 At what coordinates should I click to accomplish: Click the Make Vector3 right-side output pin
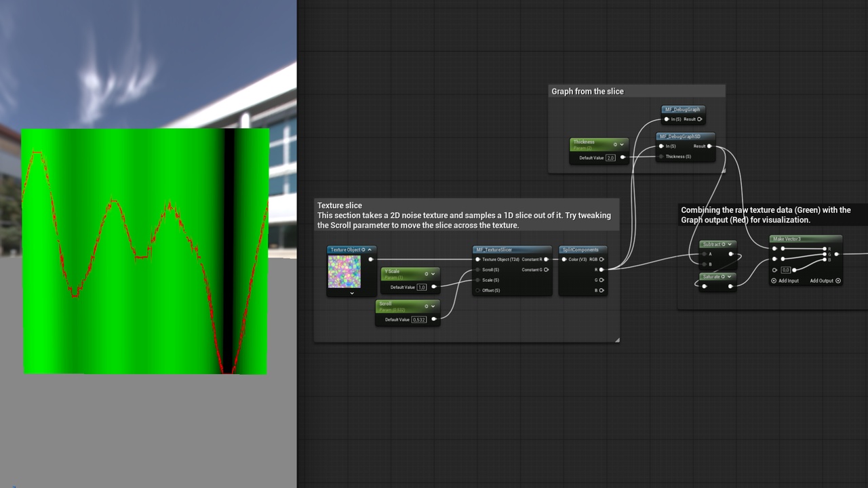point(836,254)
